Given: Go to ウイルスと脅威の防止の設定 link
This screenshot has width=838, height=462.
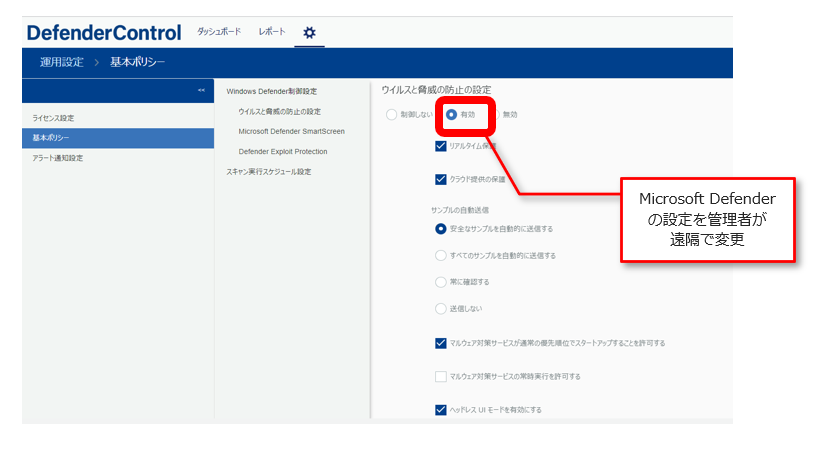Looking at the screenshot, I should 280,112.
